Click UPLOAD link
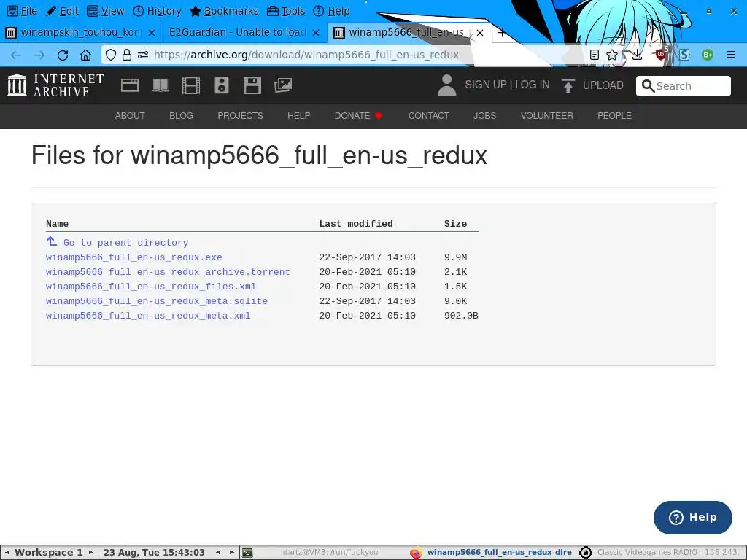 (x=603, y=85)
